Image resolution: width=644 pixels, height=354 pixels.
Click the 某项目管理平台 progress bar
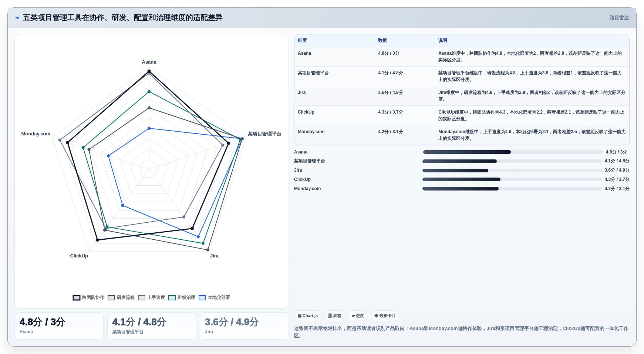pos(512,161)
